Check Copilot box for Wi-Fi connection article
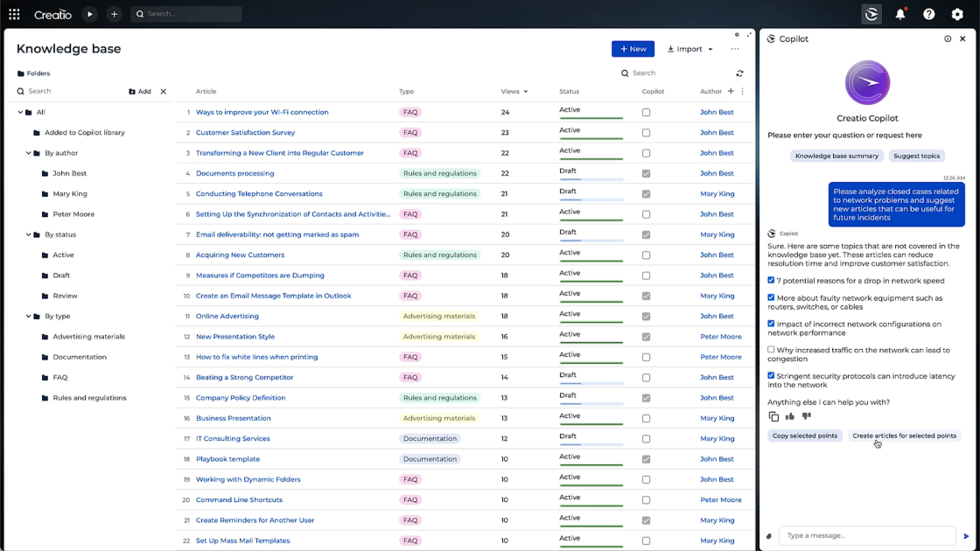This screenshot has width=980, height=551. coord(647,113)
